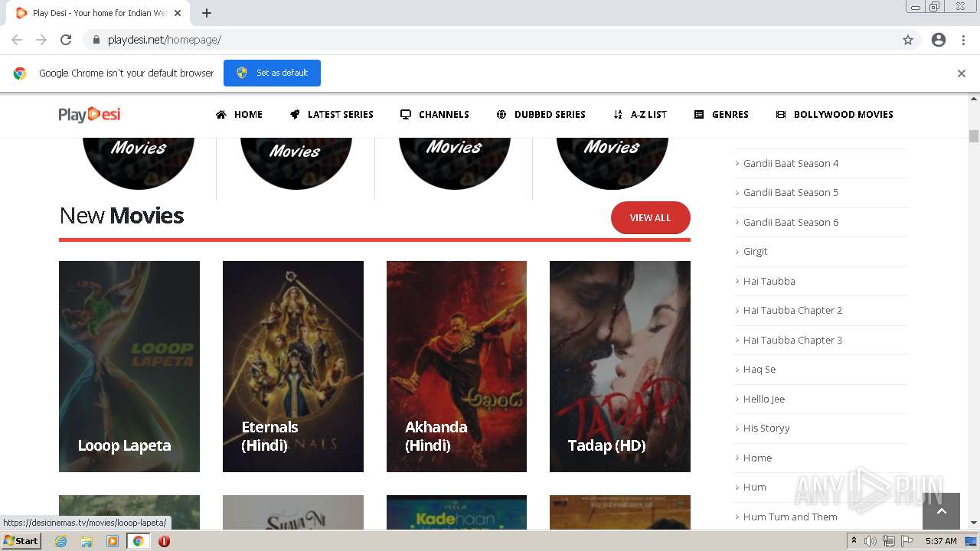Click the taskbar clock showing 5:37 AM
980x551 pixels.
pos(941,541)
